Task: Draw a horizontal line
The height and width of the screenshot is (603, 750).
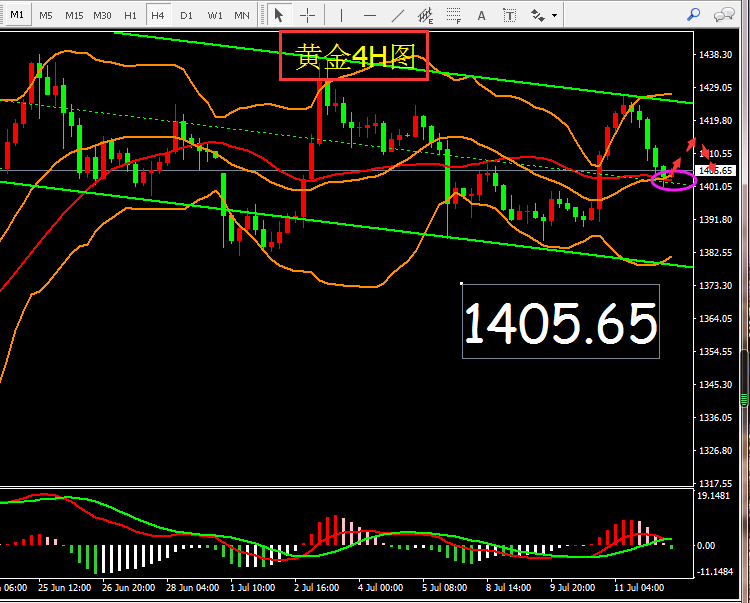Action: [369, 15]
